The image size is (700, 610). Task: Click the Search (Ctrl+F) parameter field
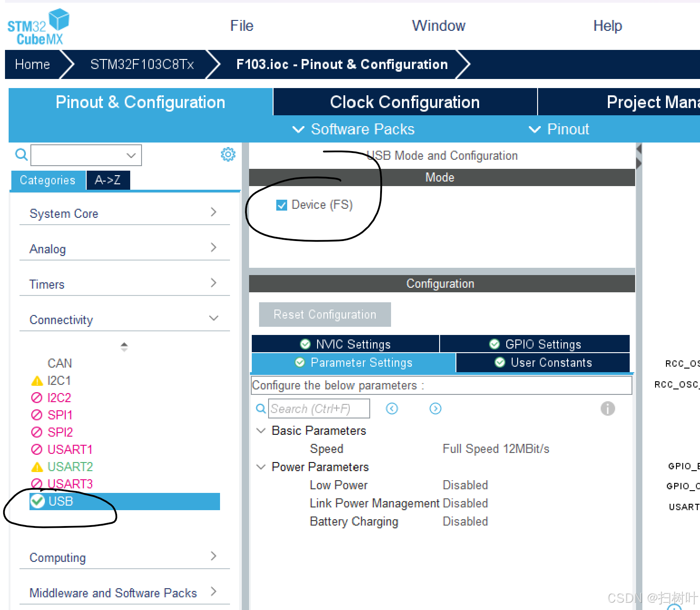(x=319, y=408)
